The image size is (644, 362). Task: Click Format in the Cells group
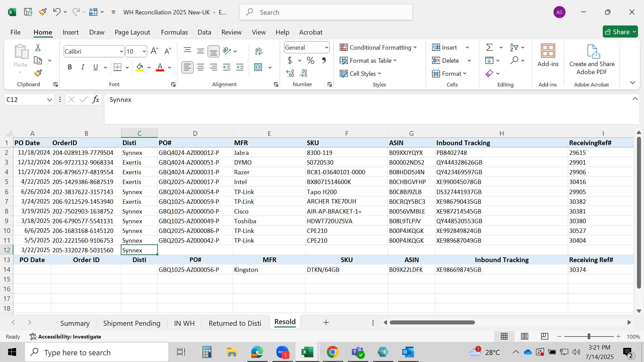pyautogui.click(x=449, y=73)
